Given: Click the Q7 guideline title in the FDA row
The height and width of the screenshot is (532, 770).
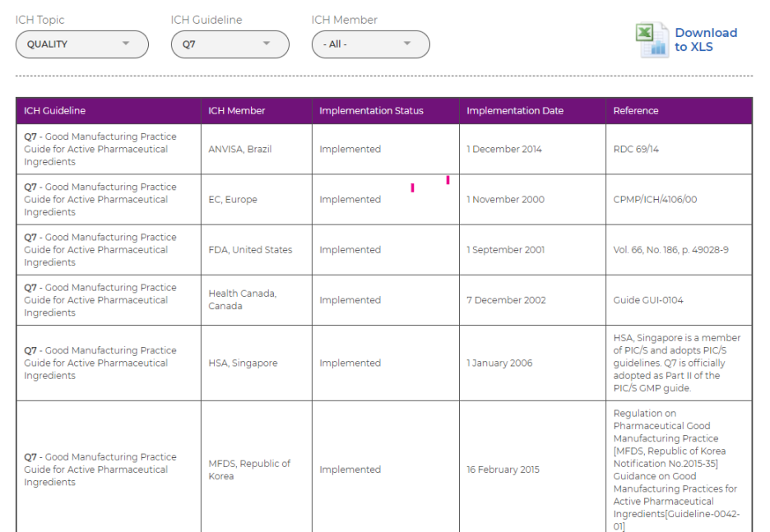Looking at the screenshot, I should (100, 250).
